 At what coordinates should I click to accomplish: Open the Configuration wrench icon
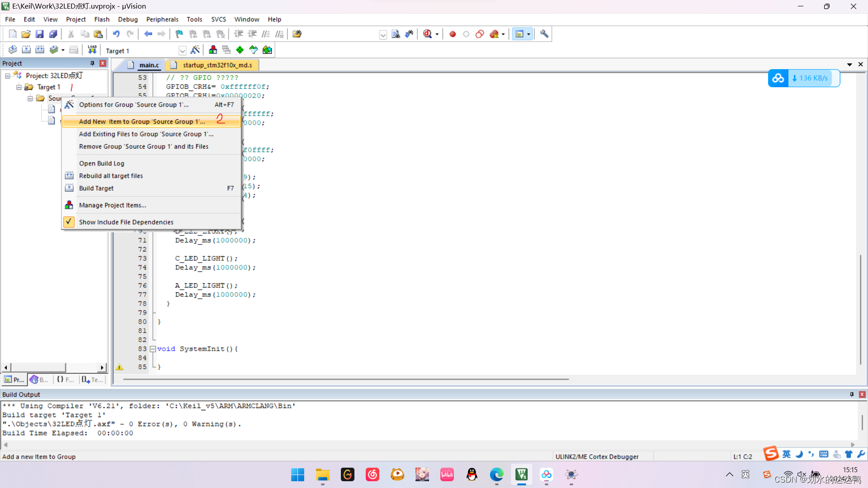544,34
